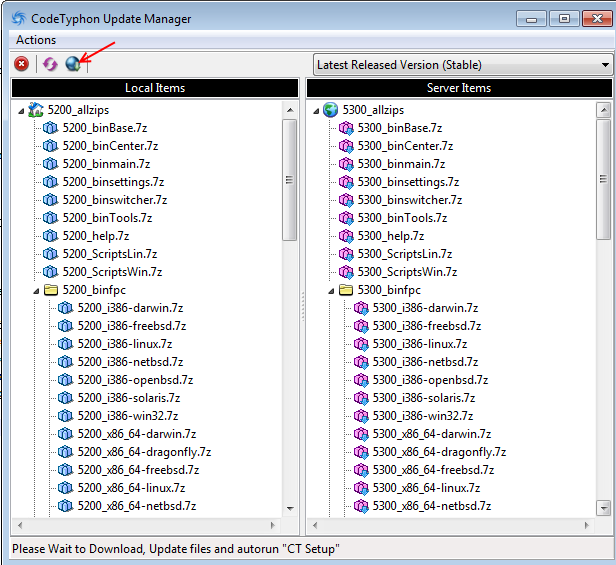This screenshot has height=565, width=616.
Task: Click the Local Items horizontal scroll right arrow
Action: click(x=273, y=525)
